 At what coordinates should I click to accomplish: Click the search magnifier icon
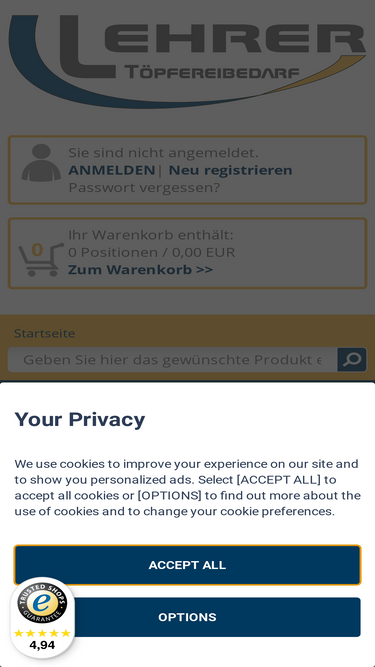click(x=352, y=359)
